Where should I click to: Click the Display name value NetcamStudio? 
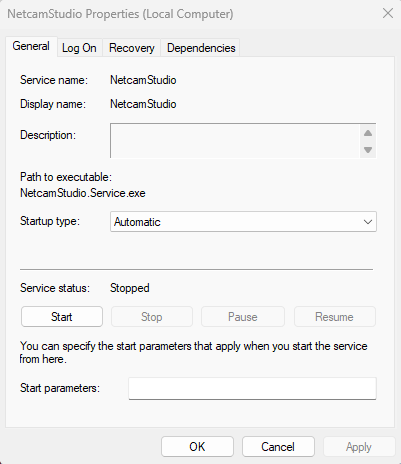[143, 104]
